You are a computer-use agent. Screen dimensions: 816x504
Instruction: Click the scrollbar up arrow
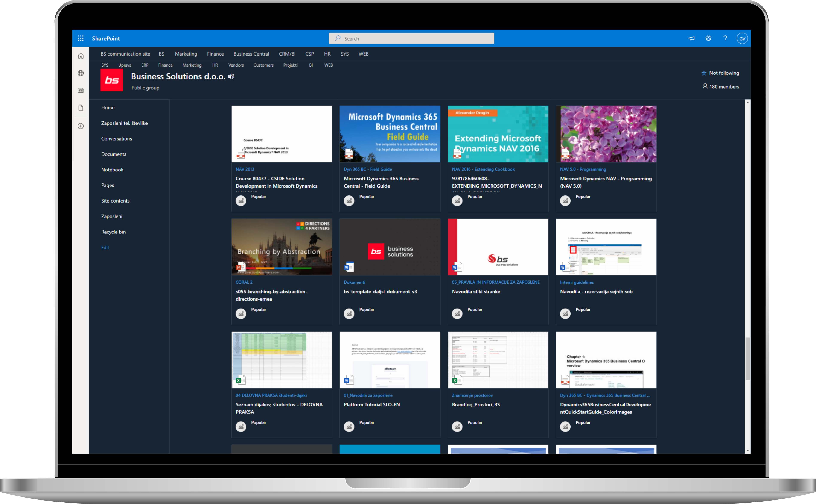(x=747, y=103)
